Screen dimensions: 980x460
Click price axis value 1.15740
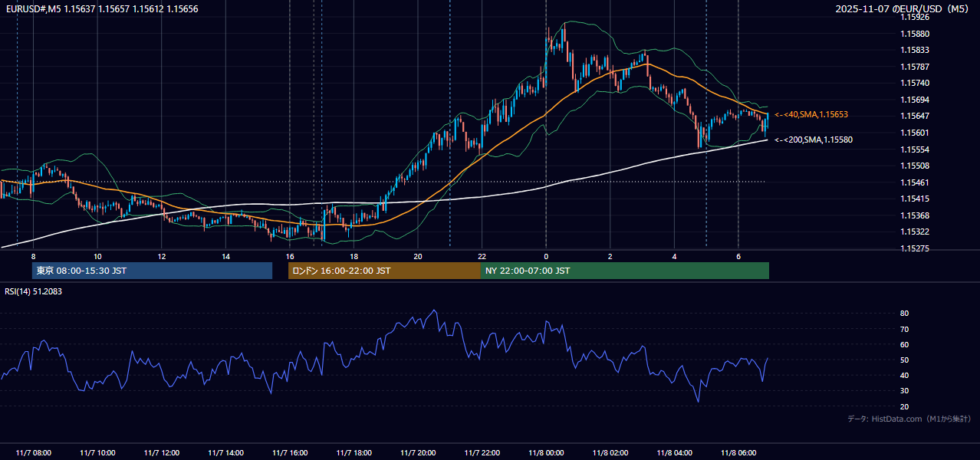coord(915,83)
